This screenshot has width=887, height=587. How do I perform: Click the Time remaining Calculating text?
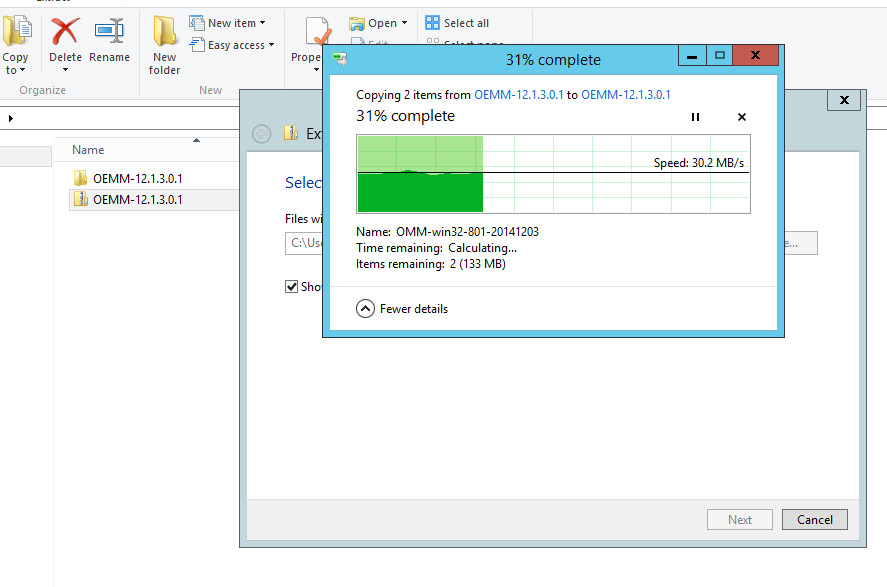[436, 248]
